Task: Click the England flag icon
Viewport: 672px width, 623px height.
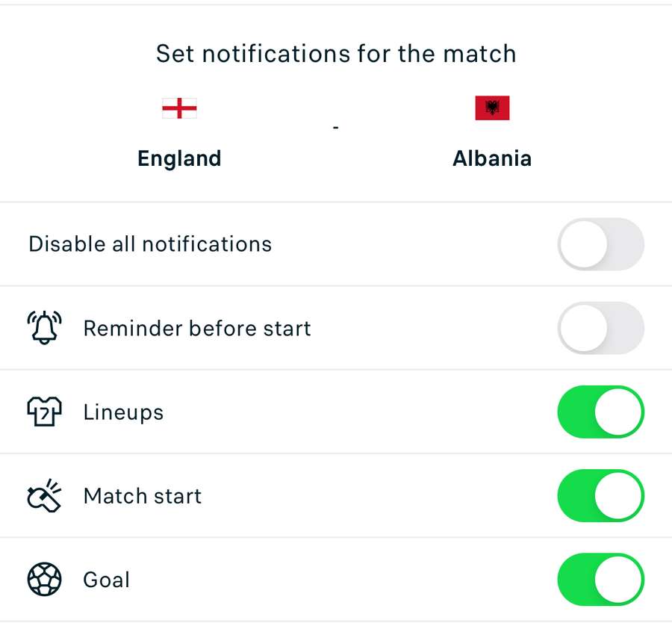Action: [179, 108]
